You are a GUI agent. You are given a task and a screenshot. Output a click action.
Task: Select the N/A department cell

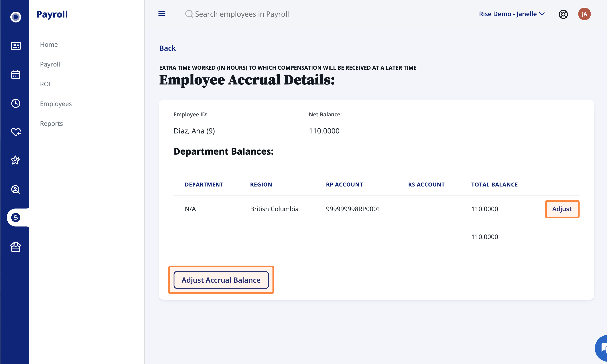pos(190,209)
